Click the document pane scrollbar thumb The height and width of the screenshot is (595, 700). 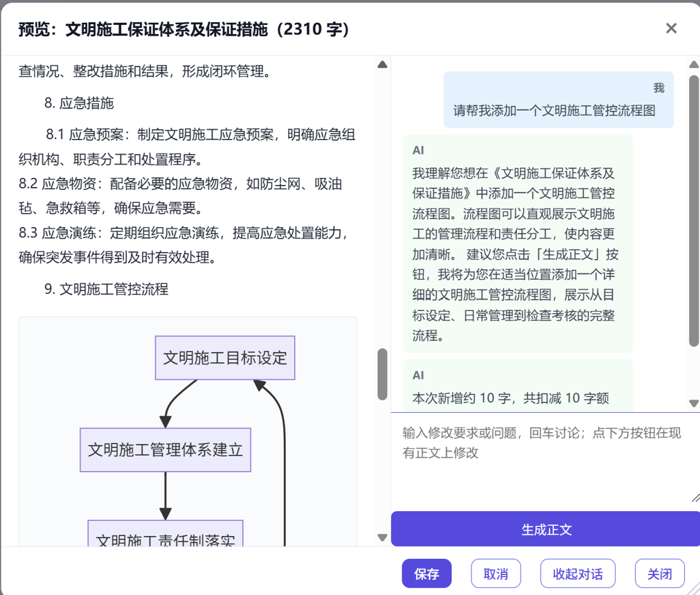[x=382, y=374]
